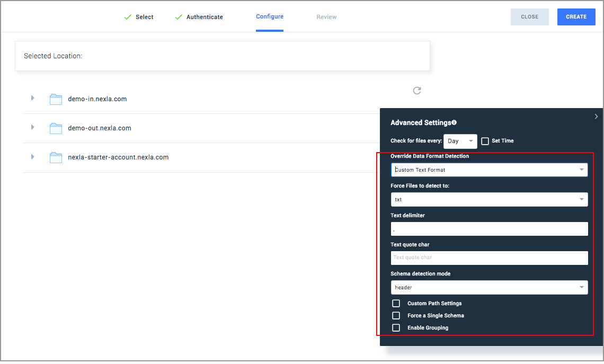Check Force a Single Schema
Screen dimensions: 604x364
[x=396, y=315]
